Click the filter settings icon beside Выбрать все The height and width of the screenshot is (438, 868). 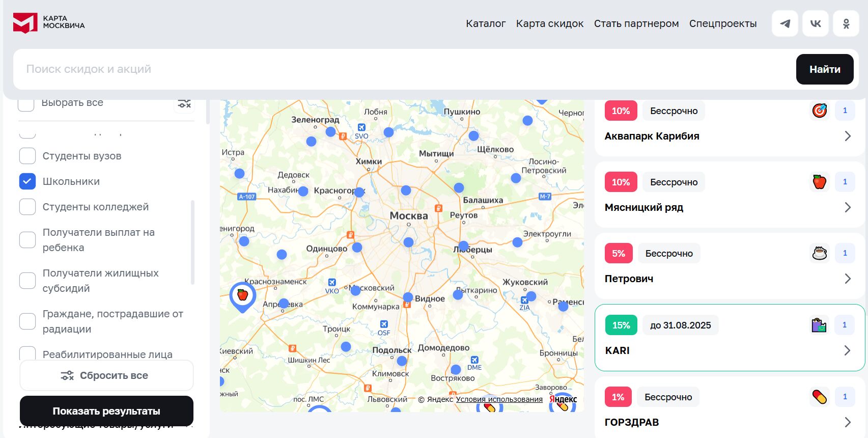[184, 103]
